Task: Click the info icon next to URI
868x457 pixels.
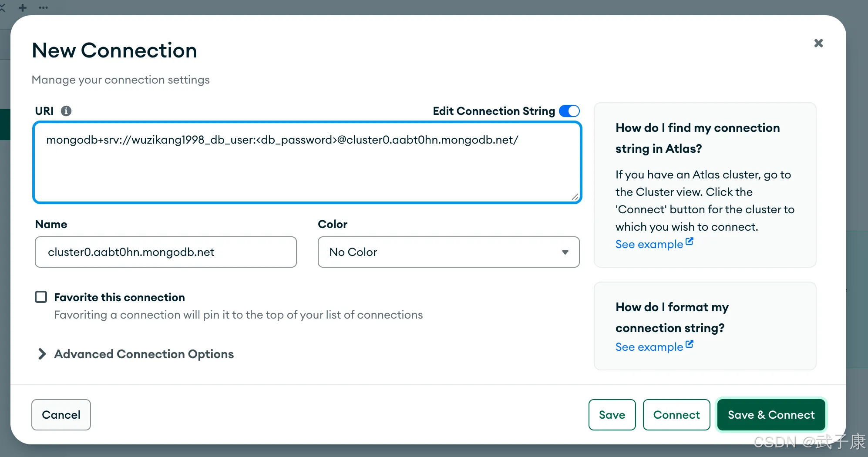Action: point(66,111)
